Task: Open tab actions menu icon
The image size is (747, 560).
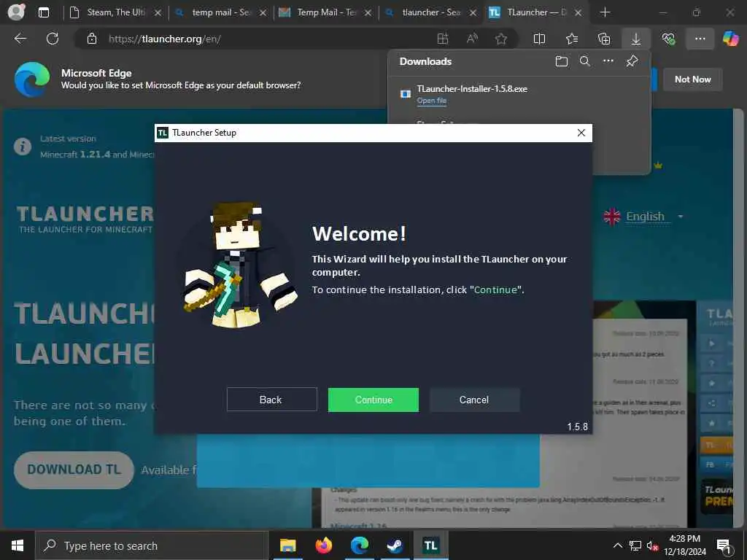Action: [43, 13]
